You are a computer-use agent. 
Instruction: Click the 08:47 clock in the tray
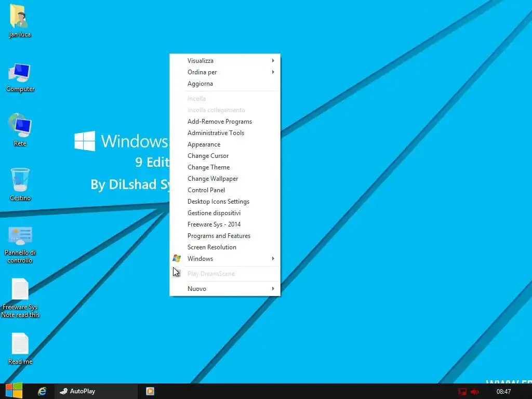pyautogui.click(x=503, y=392)
